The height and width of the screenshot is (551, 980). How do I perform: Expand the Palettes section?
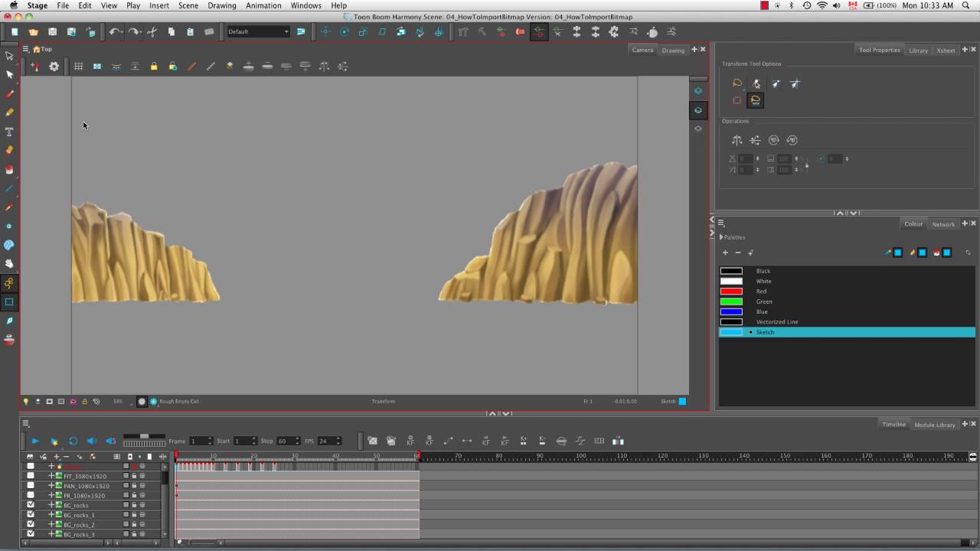[x=721, y=237]
